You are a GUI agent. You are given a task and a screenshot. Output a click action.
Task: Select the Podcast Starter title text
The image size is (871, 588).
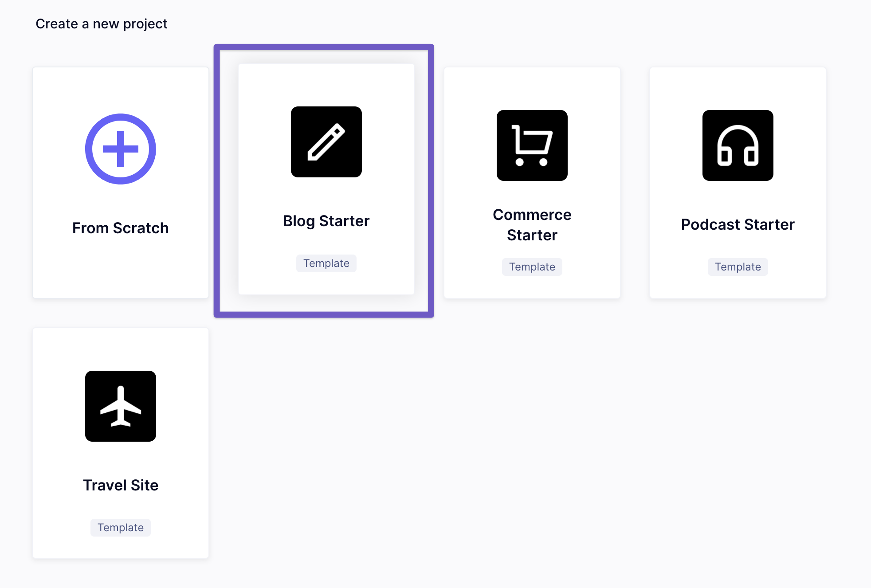pyautogui.click(x=737, y=224)
